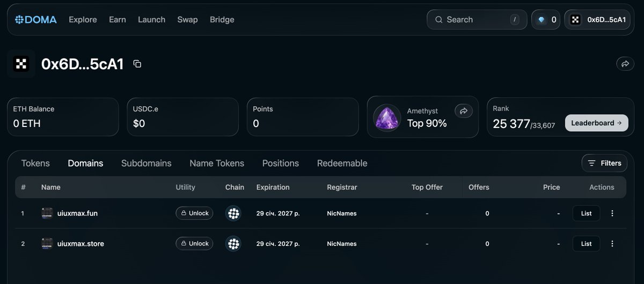Click the uiuxmax.fun domain thumbnail

coord(47,213)
